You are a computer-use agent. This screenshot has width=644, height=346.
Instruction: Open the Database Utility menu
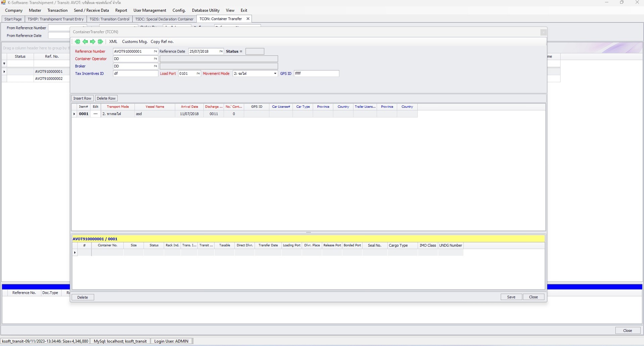tap(205, 10)
